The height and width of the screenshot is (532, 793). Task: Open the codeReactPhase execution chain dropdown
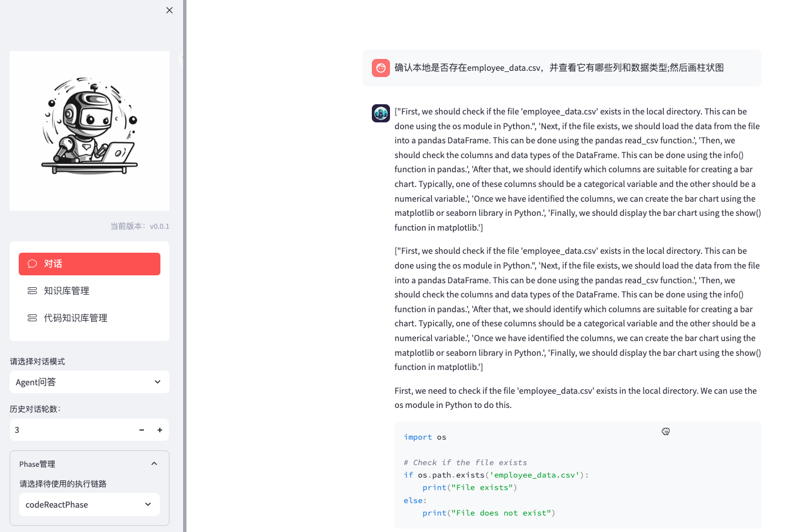[x=89, y=504]
